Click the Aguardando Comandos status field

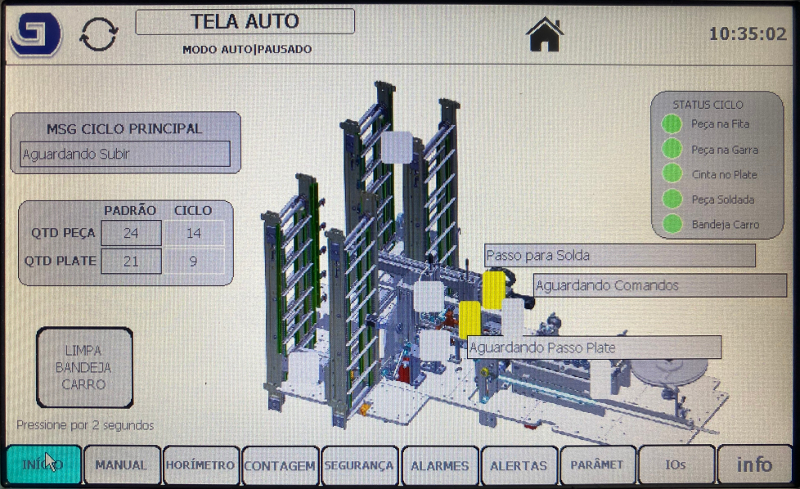tap(660, 285)
